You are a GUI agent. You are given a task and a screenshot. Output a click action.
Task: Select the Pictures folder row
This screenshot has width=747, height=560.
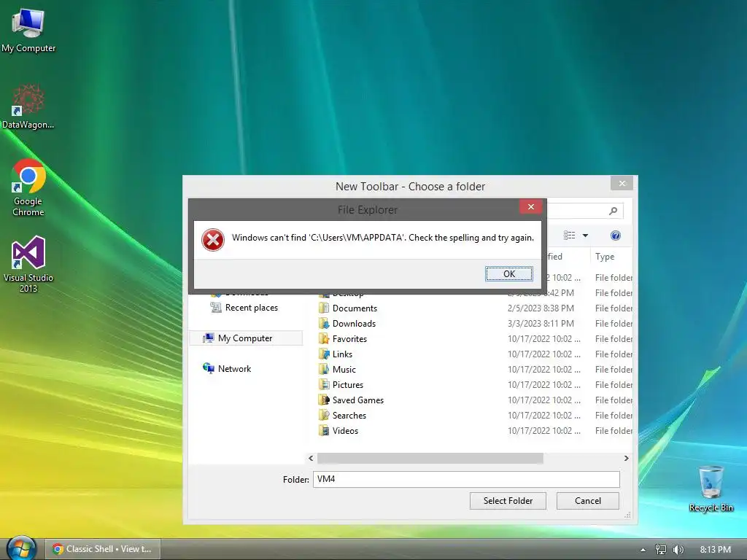click(x=475, y=384)
